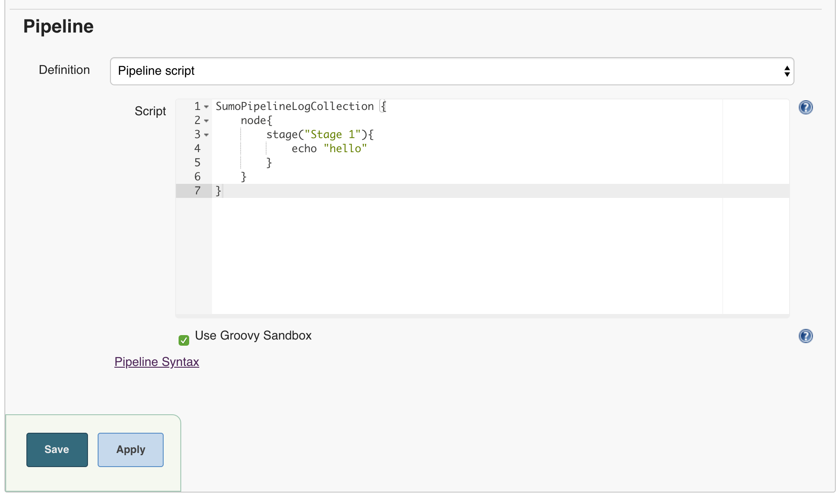Select line number 5 in the gutter
The image size is (838, 504).
pyautogui.click(x=198, y=163)
